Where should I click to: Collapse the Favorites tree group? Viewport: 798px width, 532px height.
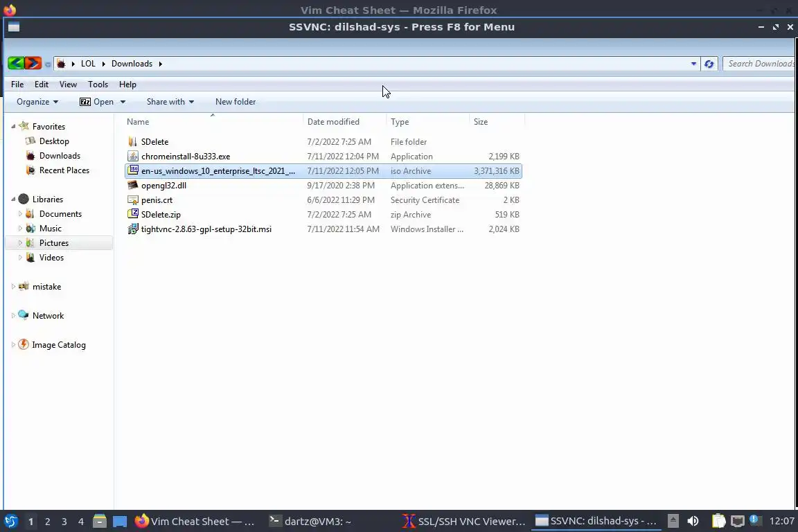[13, 126]
